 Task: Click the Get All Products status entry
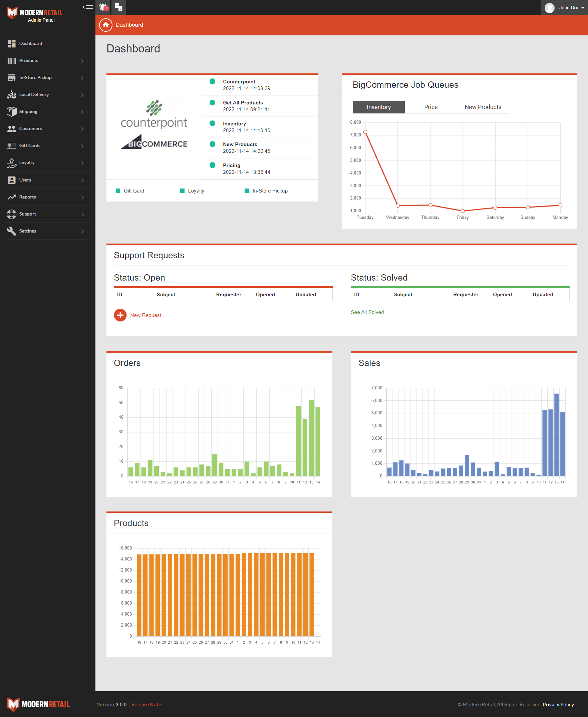click(260, 106)
